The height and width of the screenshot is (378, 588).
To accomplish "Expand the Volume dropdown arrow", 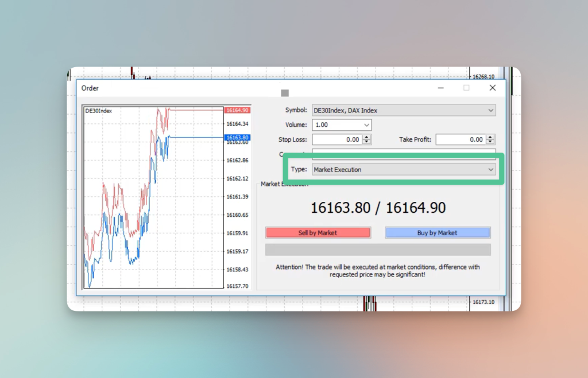I will tap(366, 125).
